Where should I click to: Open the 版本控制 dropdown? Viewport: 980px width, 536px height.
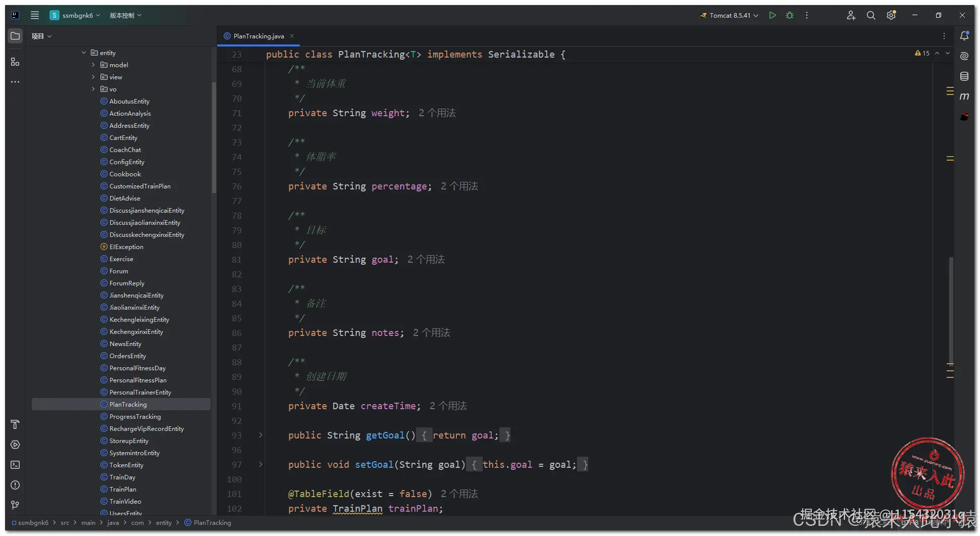[126, 15]
